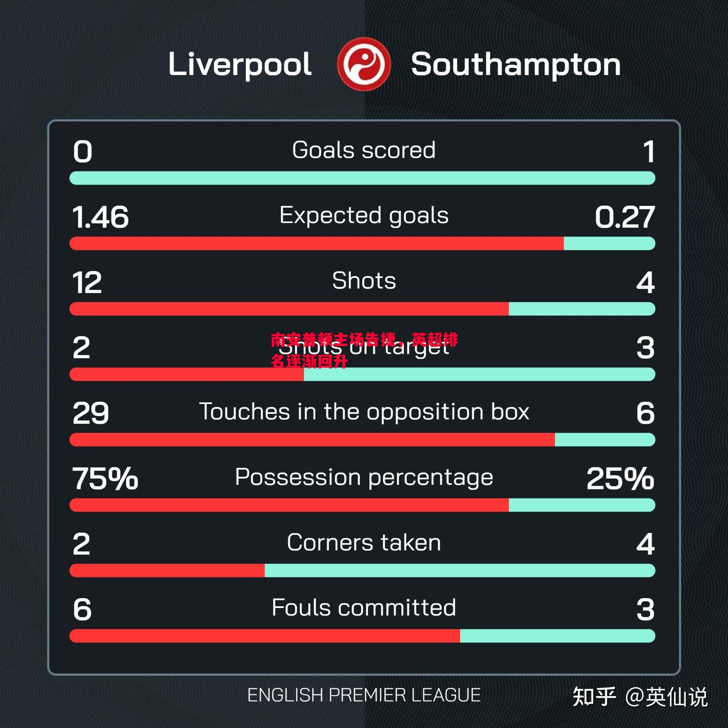Click the Corners taken bar teal section
The image size is (728, 728).
[460, 570]
